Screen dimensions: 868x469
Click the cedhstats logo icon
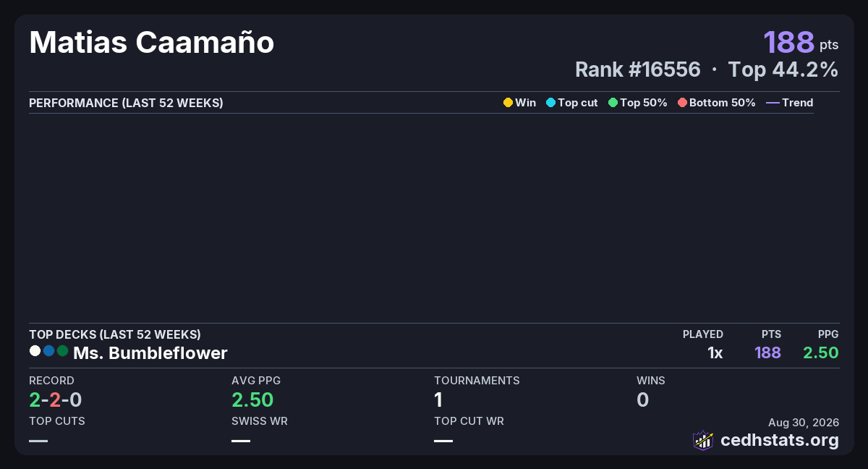(x=703, y=440)
